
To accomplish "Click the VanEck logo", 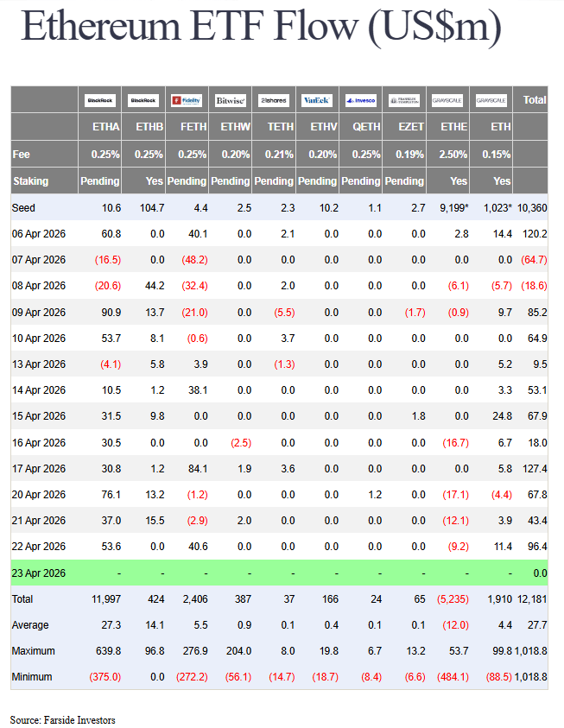I will 317,100.
